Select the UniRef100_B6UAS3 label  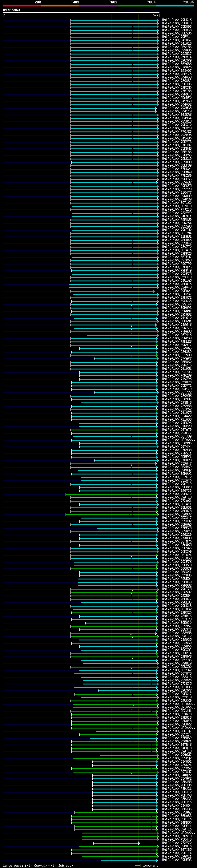[177, 816]
